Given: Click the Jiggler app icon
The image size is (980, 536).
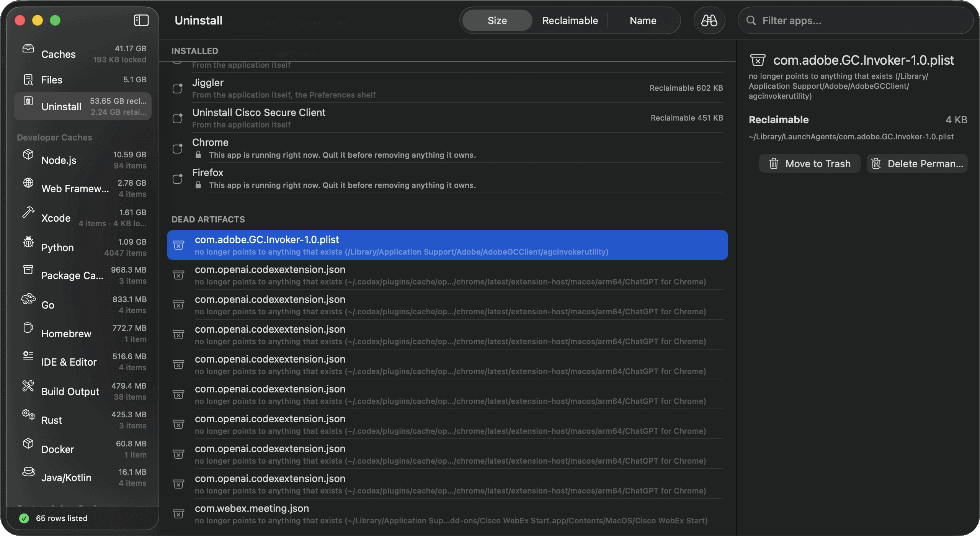Looking at the screenshot, I should (x=178, y=88).
